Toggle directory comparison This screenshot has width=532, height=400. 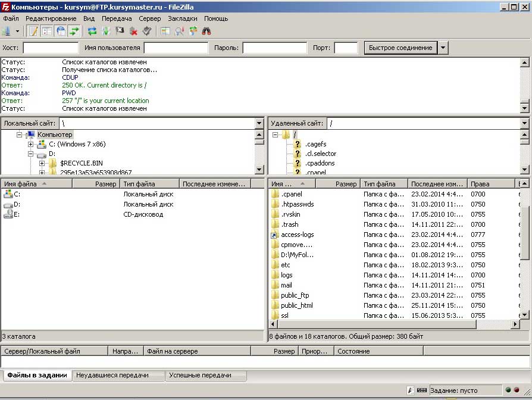point(165,31)
